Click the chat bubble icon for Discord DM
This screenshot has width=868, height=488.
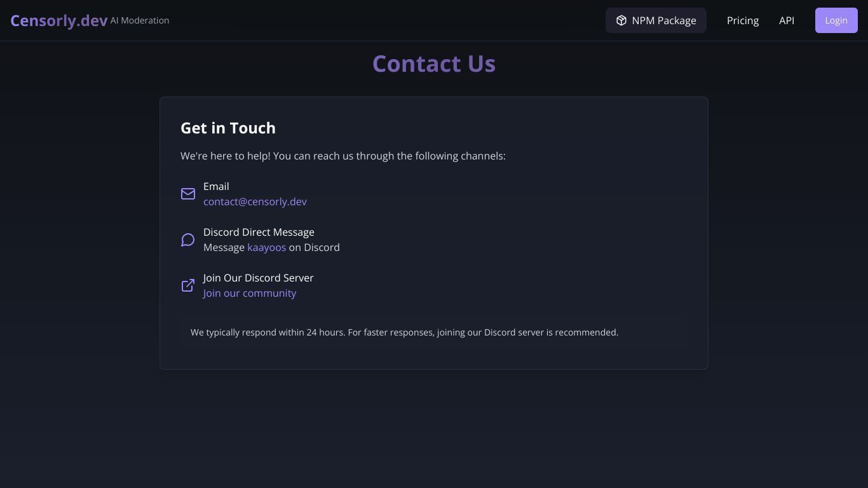(x=188, y=240)
